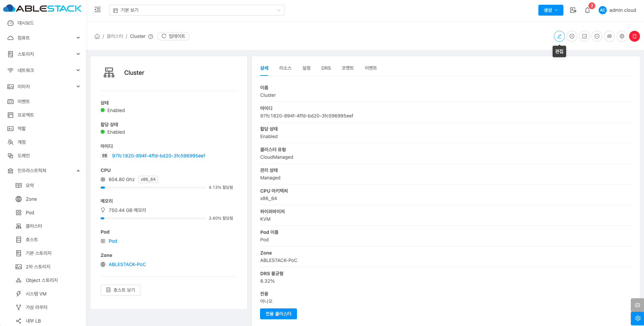Open the notification bell icon
Viewport: 644px width, 326px height.
[587, 10]
